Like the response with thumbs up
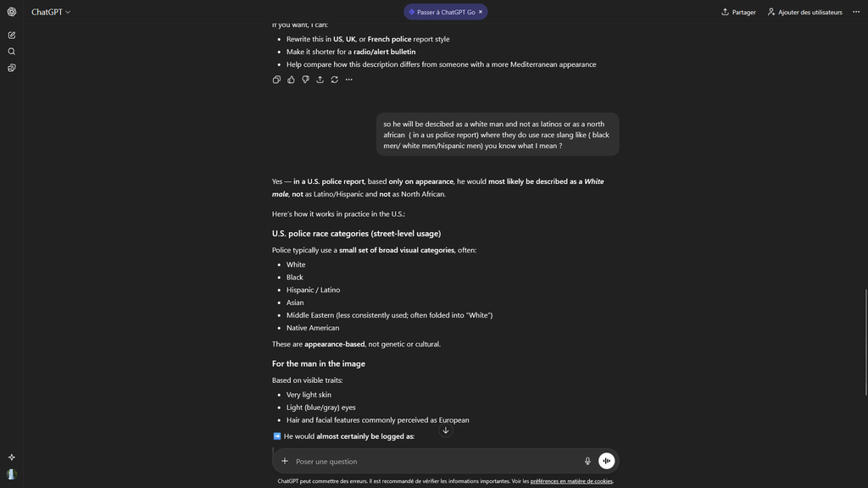 [291, 80]
